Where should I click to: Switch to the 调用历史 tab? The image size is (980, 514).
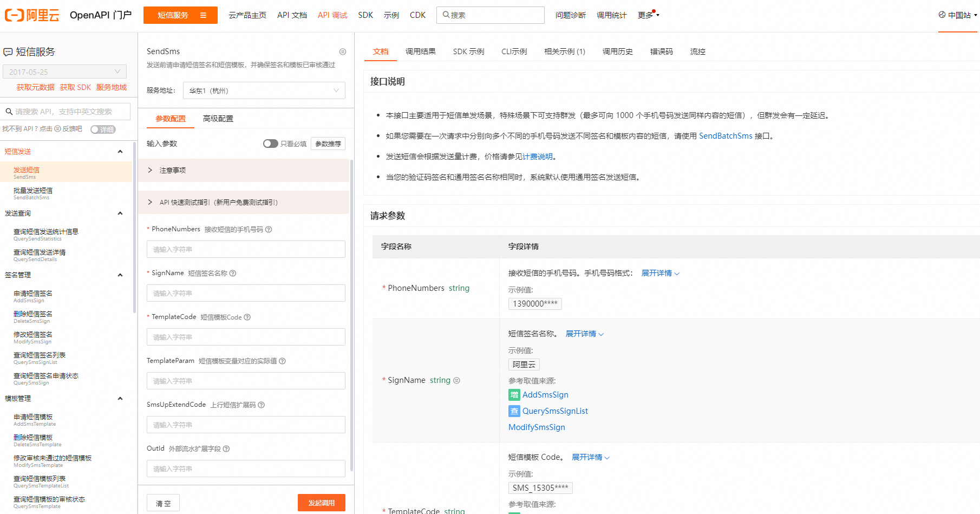[x=618, y=51]
